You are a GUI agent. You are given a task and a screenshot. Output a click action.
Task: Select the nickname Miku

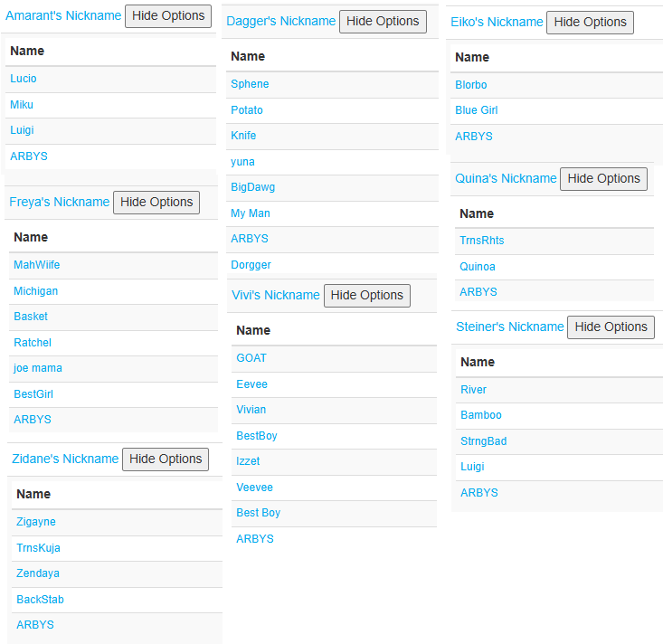coord(22,105)
